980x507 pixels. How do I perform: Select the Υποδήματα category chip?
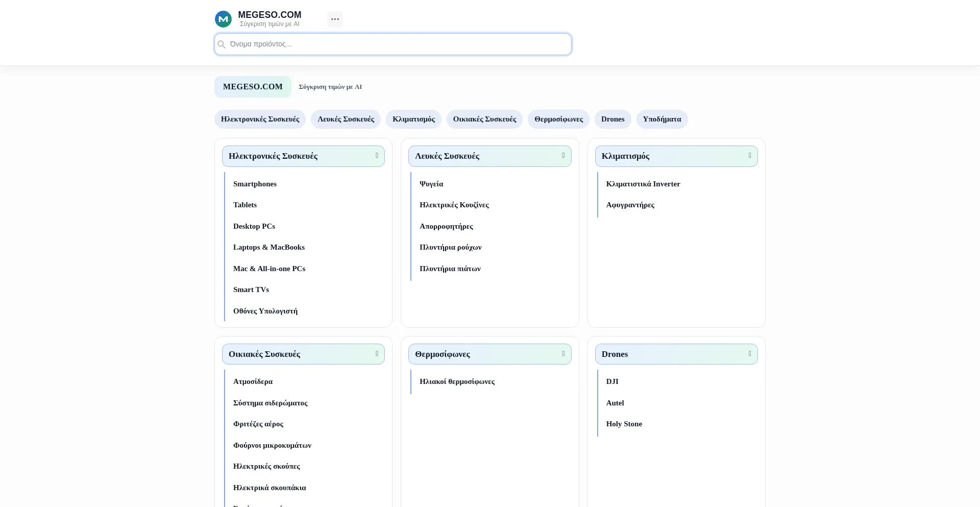(661, 119)
